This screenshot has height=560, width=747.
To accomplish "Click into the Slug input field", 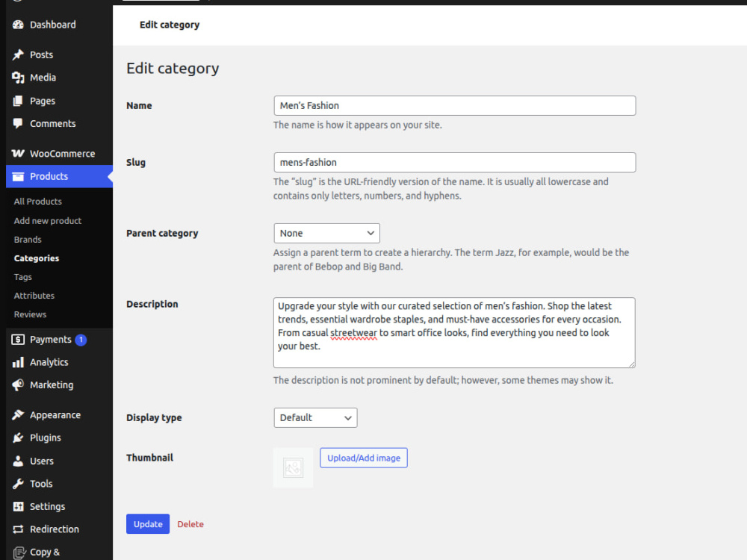I will coord(454,162).
